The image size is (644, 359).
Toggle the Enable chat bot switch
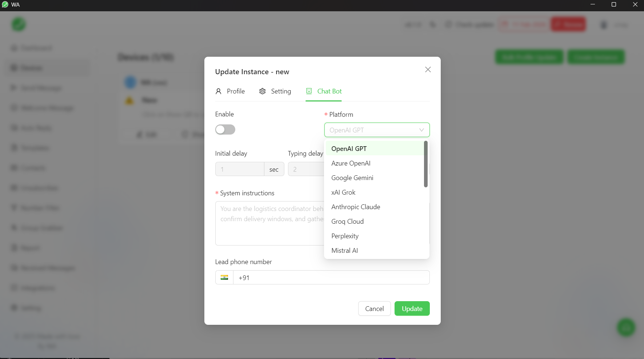[225, 129]
